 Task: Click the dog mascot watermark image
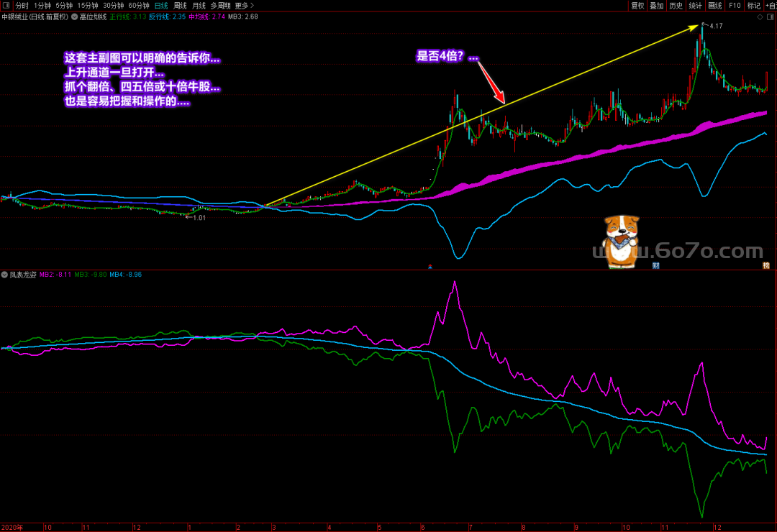(620, 242)
